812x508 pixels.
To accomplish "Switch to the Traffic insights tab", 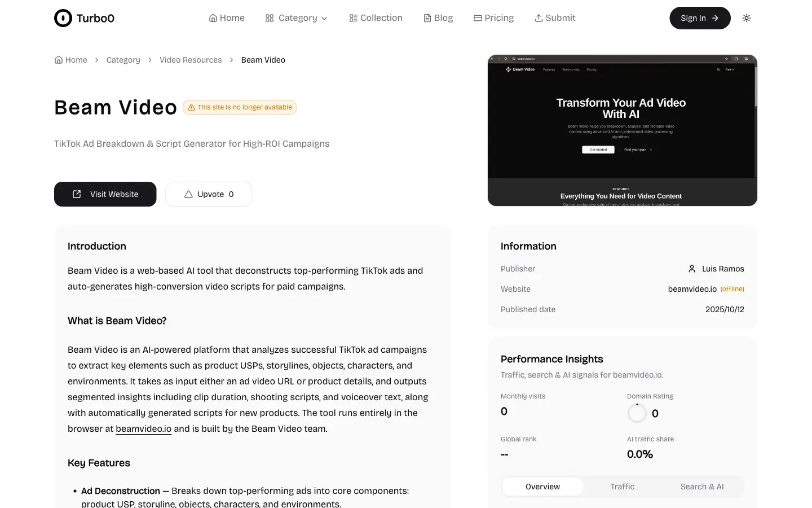I will (x=623, y=487).
